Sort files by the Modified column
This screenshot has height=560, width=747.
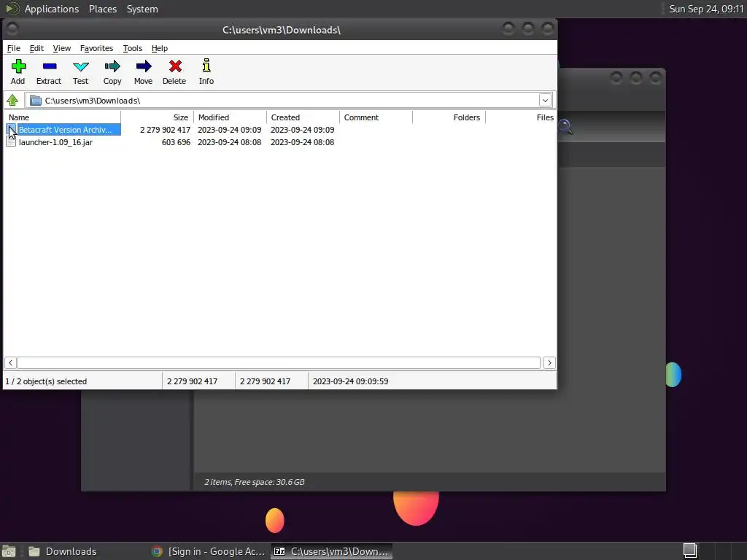tap(230, 117)
